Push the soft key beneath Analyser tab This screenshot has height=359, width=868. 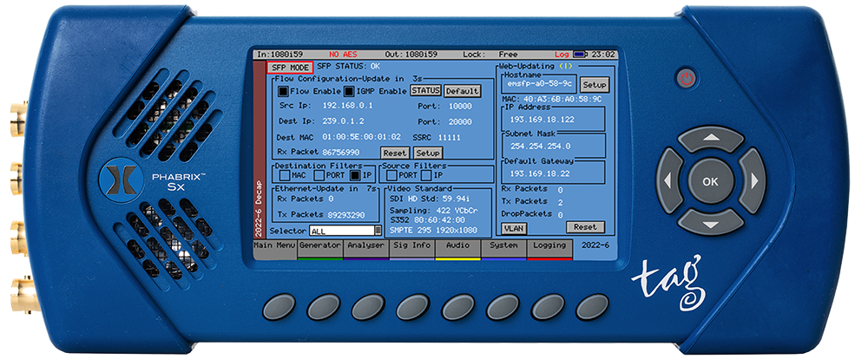368,307
